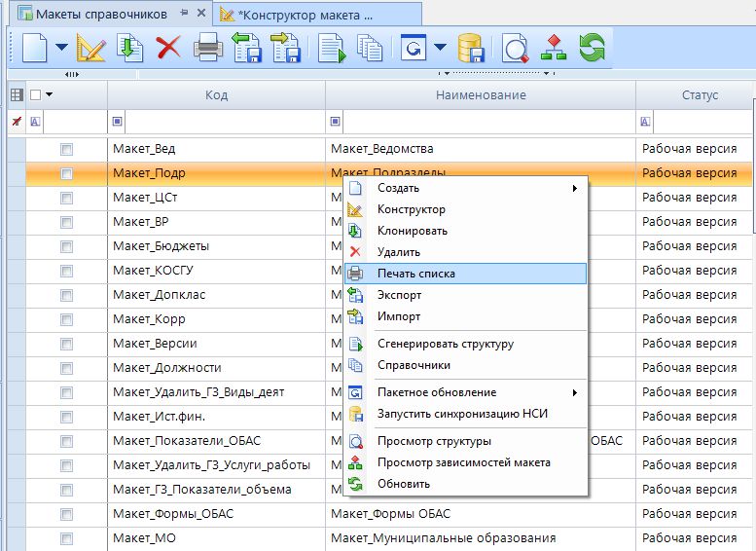Screen dimensions: 756x551
Task: Open the dropdown arrow beside the New document icon
Action: [x=61, y=47]
